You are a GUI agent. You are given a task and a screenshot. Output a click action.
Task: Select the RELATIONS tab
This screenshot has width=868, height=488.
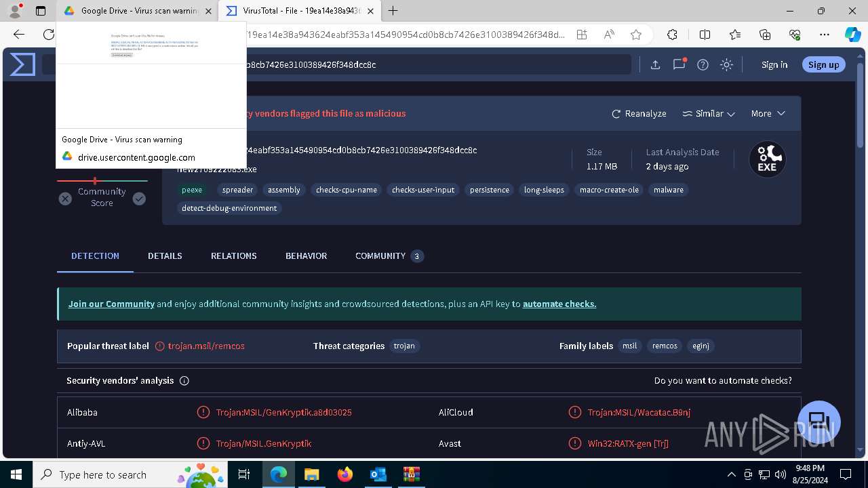[x=233, y=256]
